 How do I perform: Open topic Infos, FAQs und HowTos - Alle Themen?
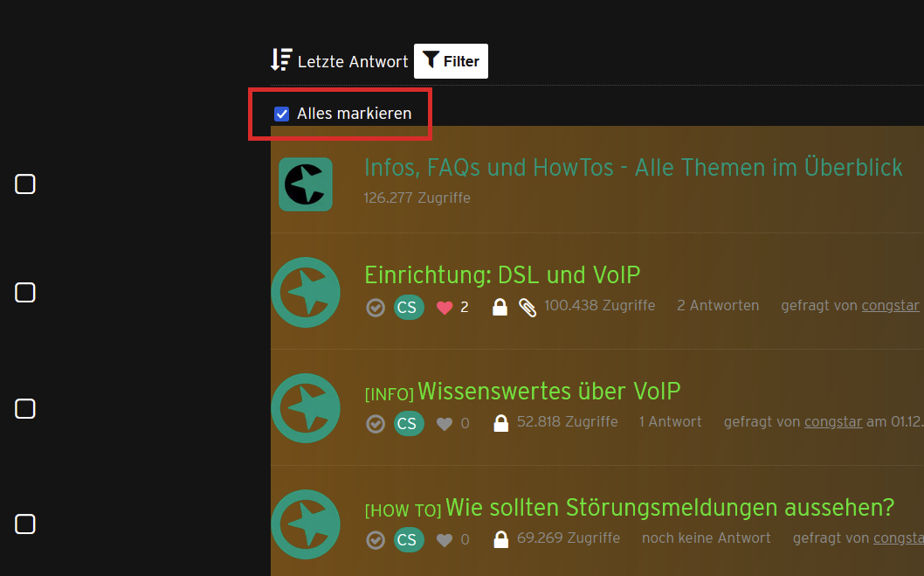(633, 168)
